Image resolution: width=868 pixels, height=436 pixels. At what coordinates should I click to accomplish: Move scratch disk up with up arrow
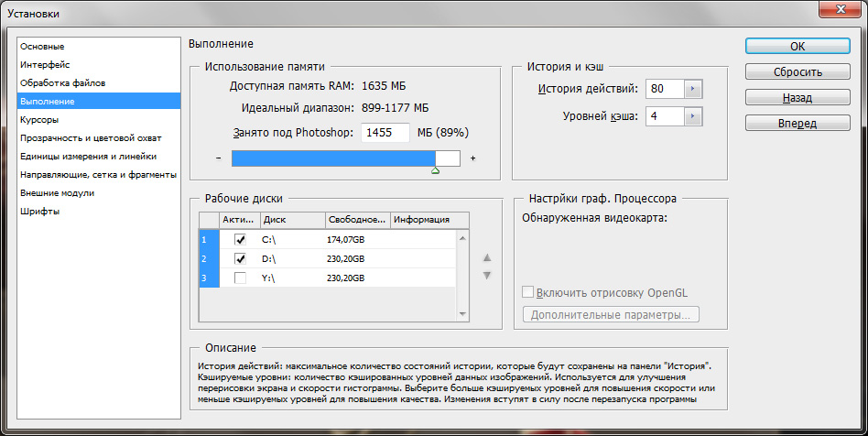(x=487, y=257)
